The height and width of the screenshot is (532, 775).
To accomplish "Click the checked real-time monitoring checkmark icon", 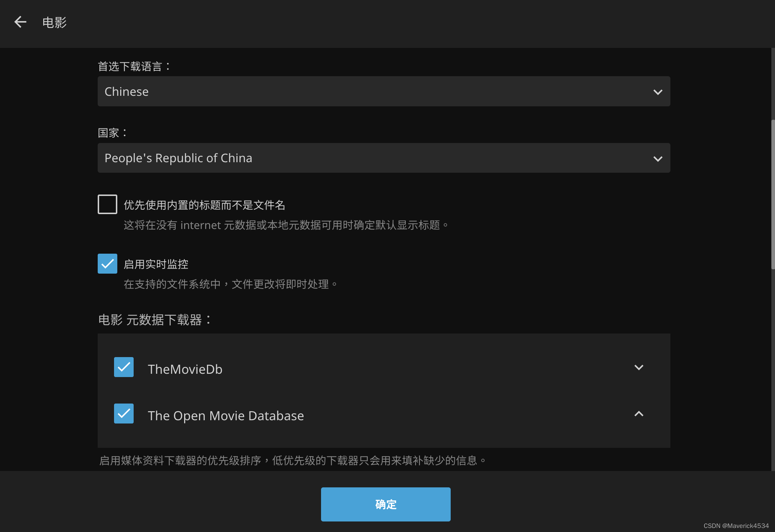I will [107, 264].
